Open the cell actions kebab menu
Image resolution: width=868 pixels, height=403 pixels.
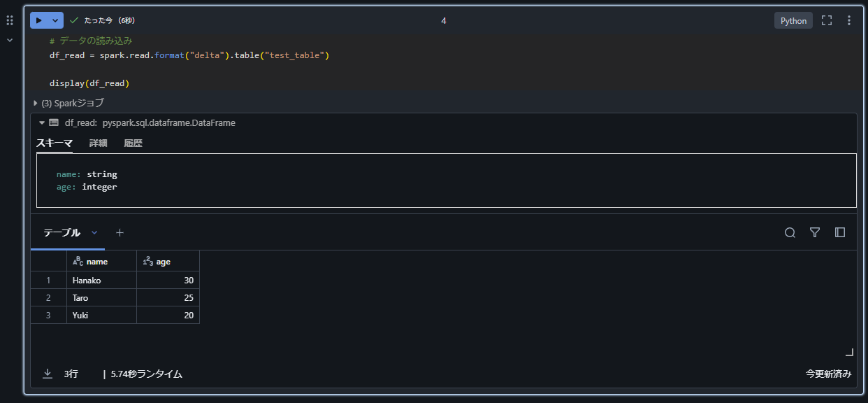pyautogui.click(x=849, y=20)
